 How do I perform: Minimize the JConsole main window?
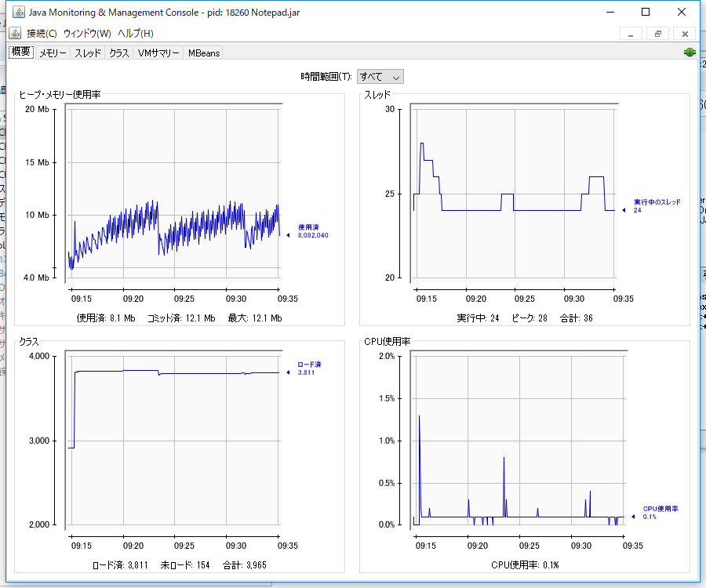610,12
